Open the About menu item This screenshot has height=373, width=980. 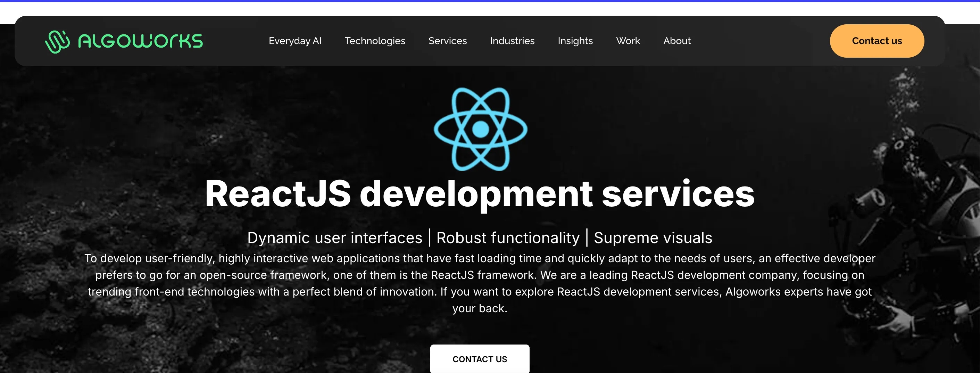click(677, 41)
